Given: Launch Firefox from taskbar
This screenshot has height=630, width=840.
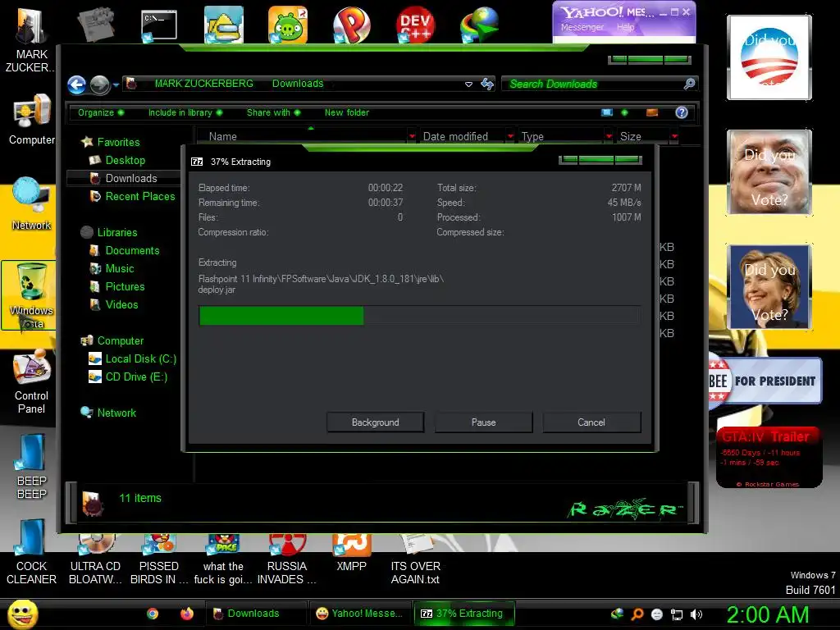Looking at the screenshot, I should (186, 614).
